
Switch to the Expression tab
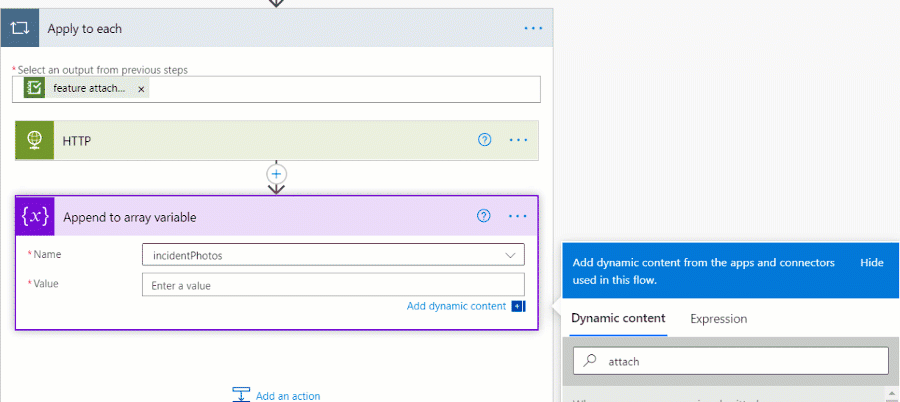coord(718,319)
